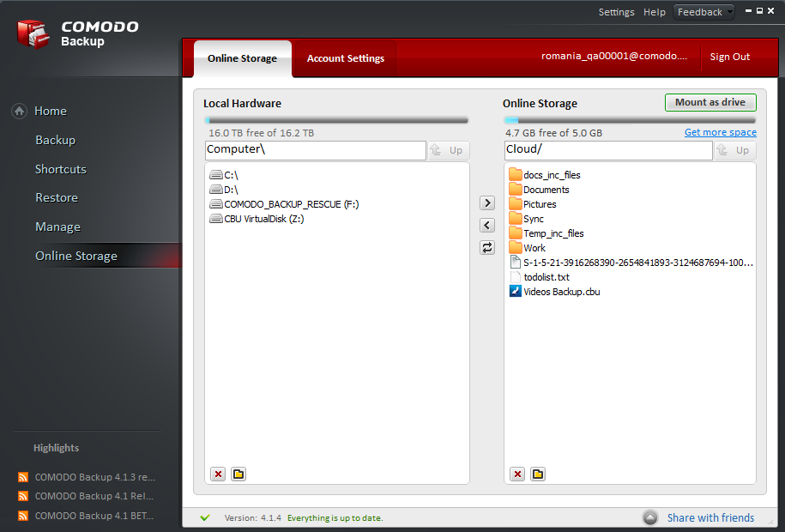The width and height of the screenshot is (785, 532).
Task: Go to Home in the sidebar
Action: [51, 111]
